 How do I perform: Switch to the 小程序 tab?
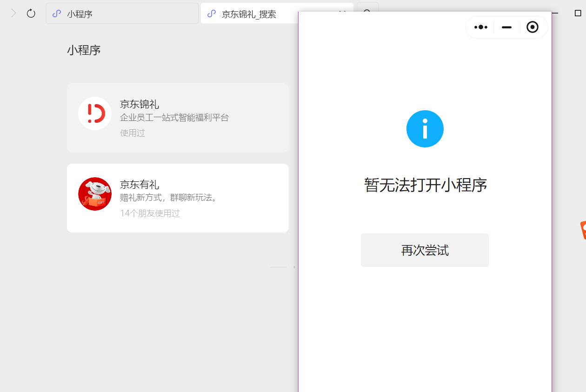[122, 13]
